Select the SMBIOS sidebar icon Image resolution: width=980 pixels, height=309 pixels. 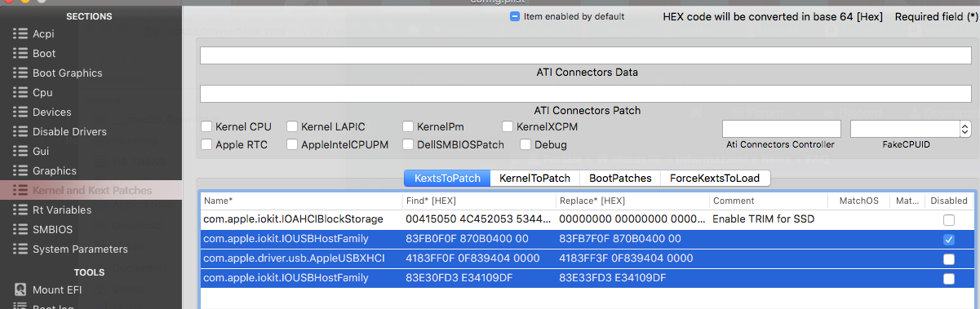(20, 229)
